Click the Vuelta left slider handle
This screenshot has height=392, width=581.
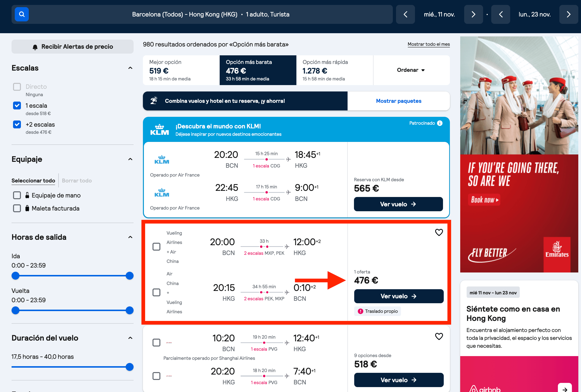(15, 311)
